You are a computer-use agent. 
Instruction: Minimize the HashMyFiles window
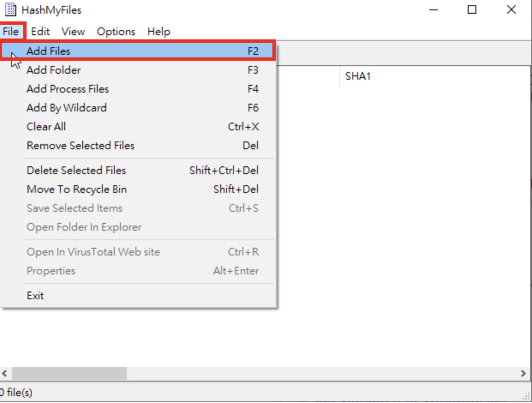433,9
